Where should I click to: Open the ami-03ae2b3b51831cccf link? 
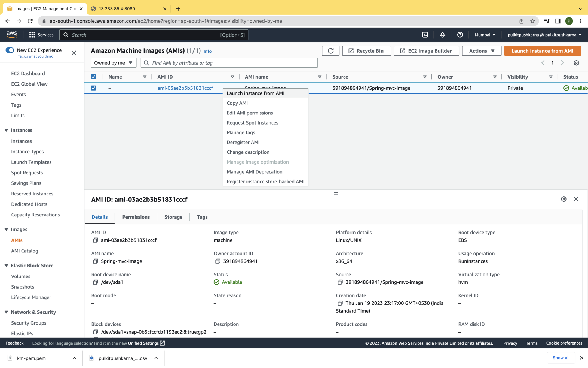(x=185, y=88)
